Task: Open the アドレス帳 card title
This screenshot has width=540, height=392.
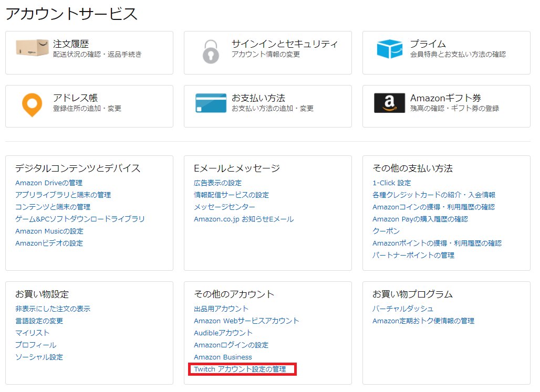Action: pos(76,98)
